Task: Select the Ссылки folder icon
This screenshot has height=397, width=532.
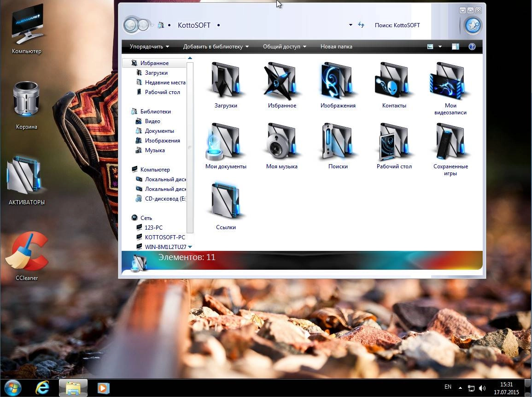Action: click(226, 207)
